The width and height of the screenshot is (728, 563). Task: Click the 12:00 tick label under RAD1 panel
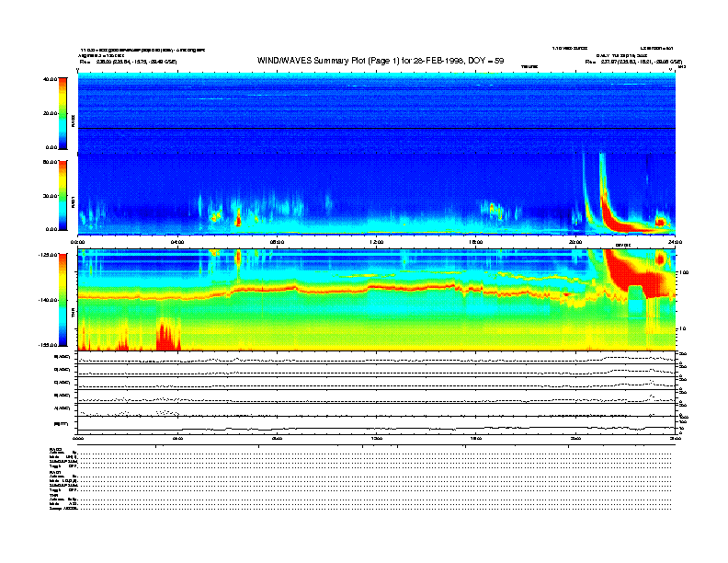[377, 242]
